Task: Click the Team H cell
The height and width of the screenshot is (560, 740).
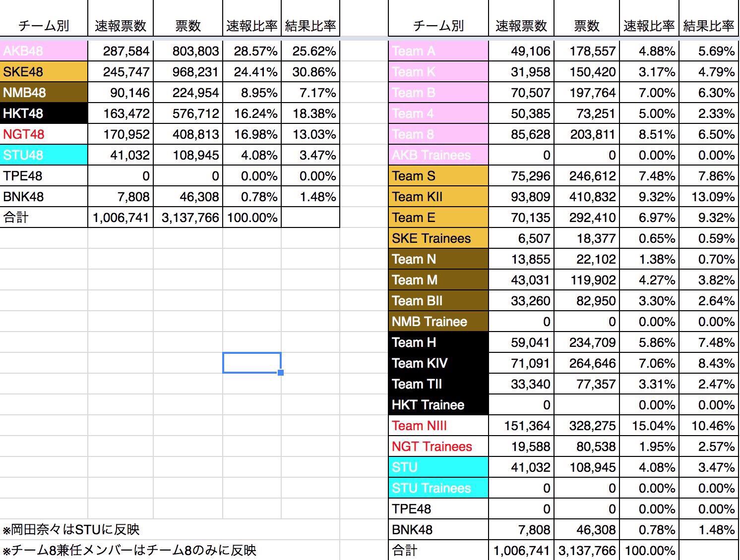Action: [x=438, y=342]
